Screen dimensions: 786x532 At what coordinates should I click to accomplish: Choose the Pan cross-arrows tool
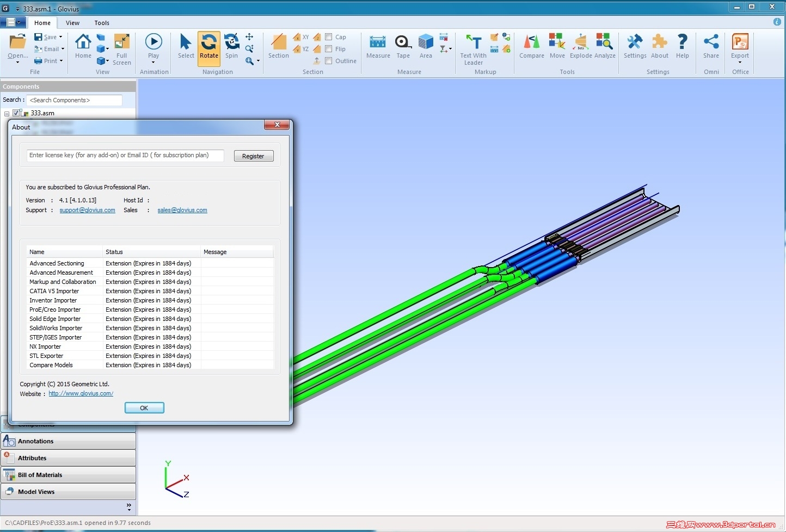coord(249,37)
